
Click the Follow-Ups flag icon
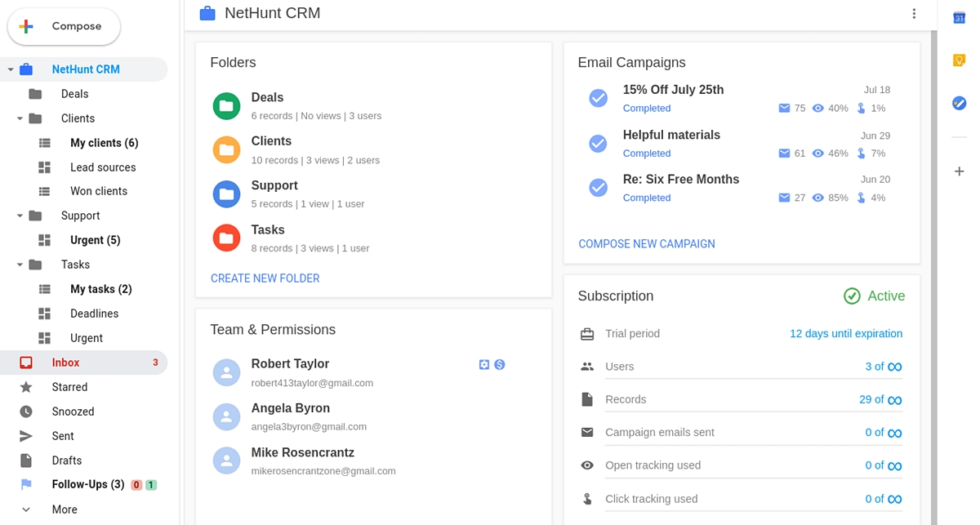coord(26,484)
